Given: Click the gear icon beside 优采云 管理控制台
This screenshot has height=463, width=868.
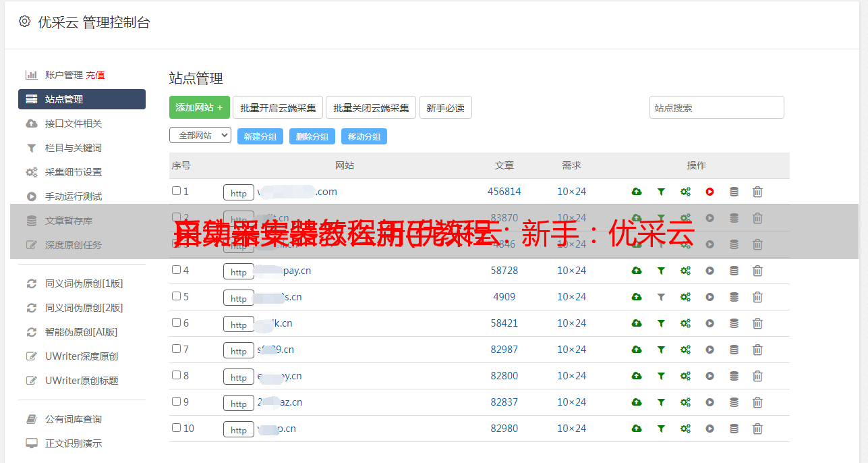Looking at the screenshot, I should coord(24,22).
